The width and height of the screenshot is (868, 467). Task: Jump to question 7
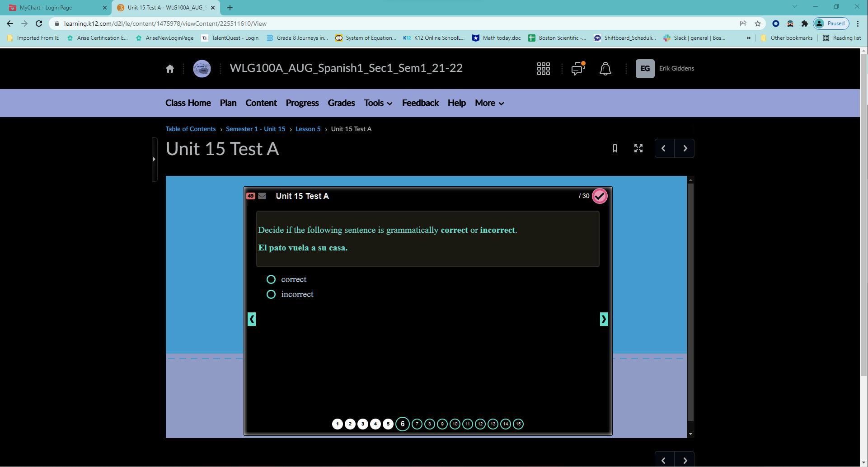coord(417,424)
